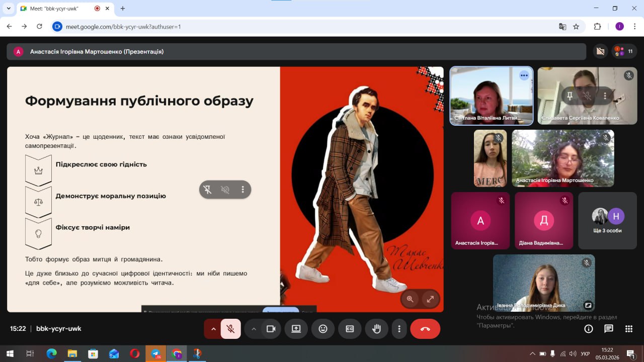This screenshot has height=362, width=644.
Task: Open the participants list showing 11 people
Action: coord(624,51)
